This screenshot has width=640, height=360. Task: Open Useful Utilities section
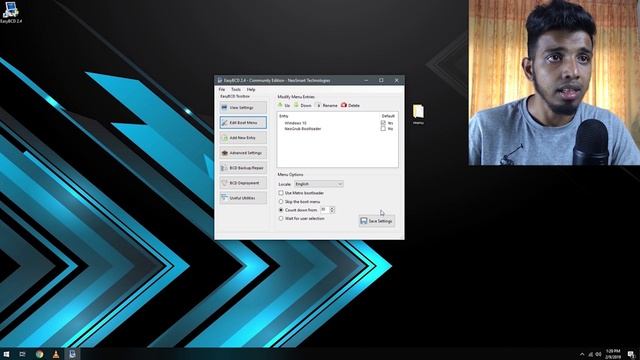(243, 198)
